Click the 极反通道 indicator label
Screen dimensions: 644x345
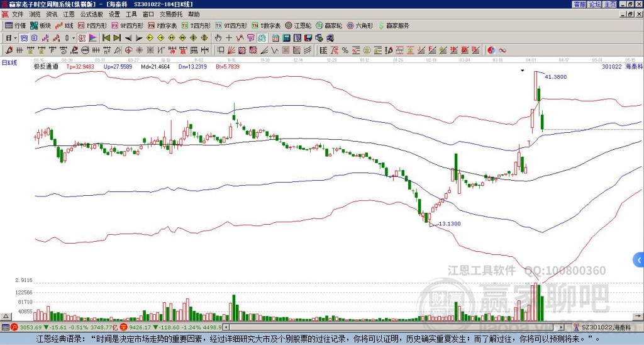tap(46, 67)
